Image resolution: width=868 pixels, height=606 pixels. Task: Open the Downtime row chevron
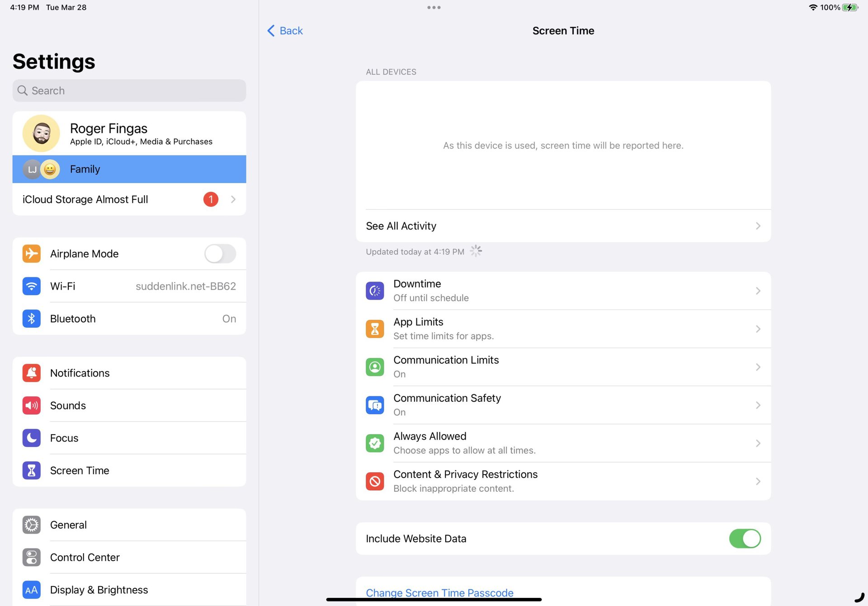(758, 291)
